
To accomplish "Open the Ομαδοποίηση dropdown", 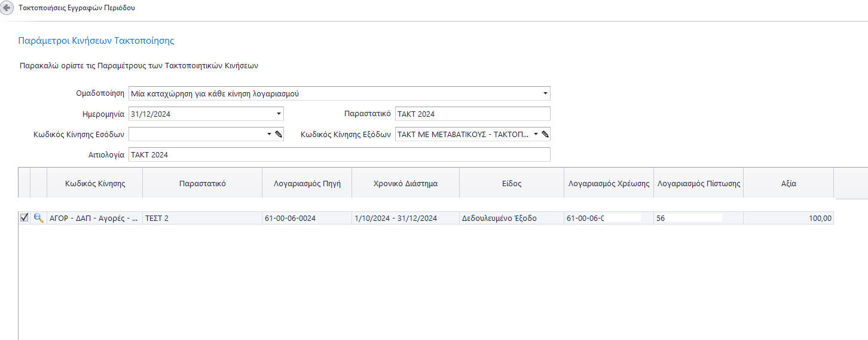I will pyautogui.click(x=545, y=94).
